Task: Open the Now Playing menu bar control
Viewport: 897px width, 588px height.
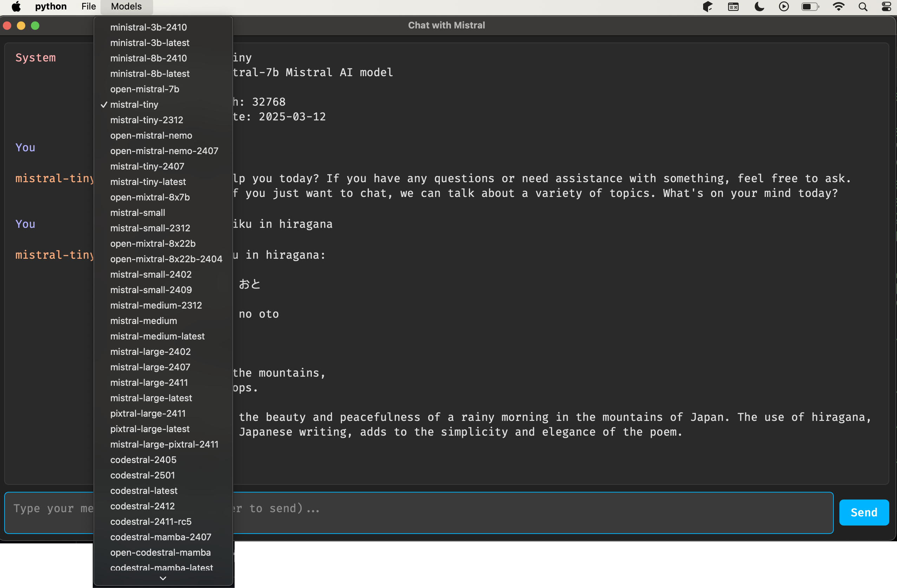Action: coord(784,6)
